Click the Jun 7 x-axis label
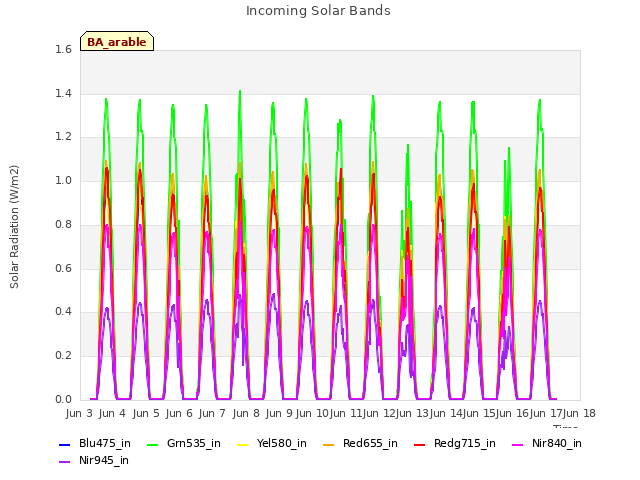 (x=212, y=413)
